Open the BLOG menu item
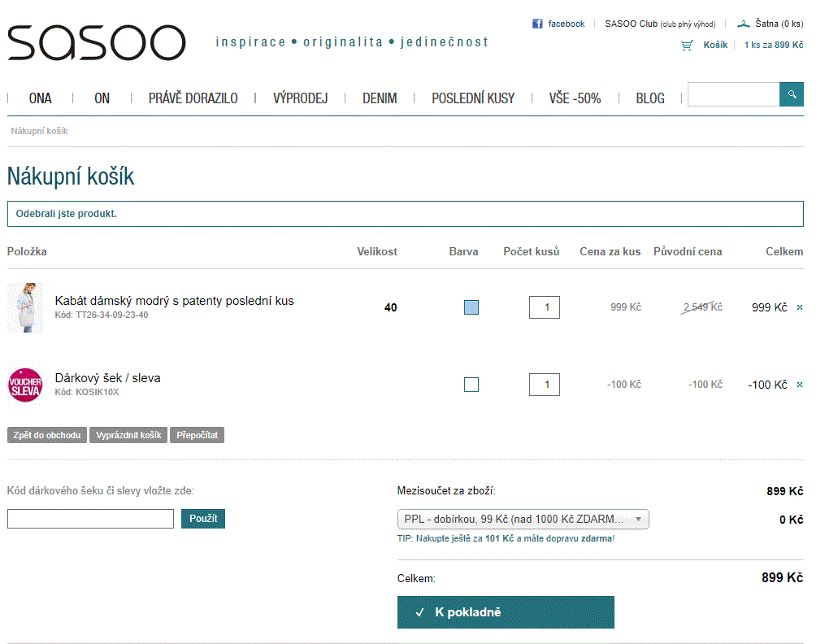825x644 pixels. (x=649, y=98)
